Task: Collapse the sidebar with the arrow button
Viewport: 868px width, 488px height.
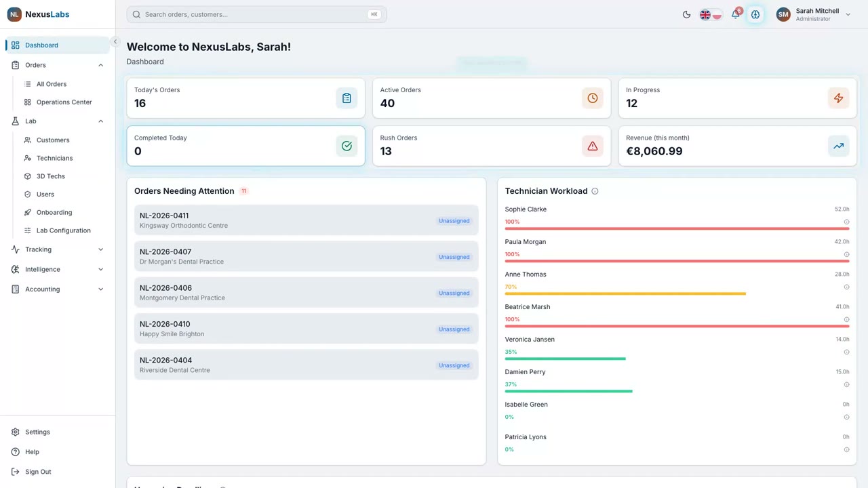Action: [x=115, y=42]
